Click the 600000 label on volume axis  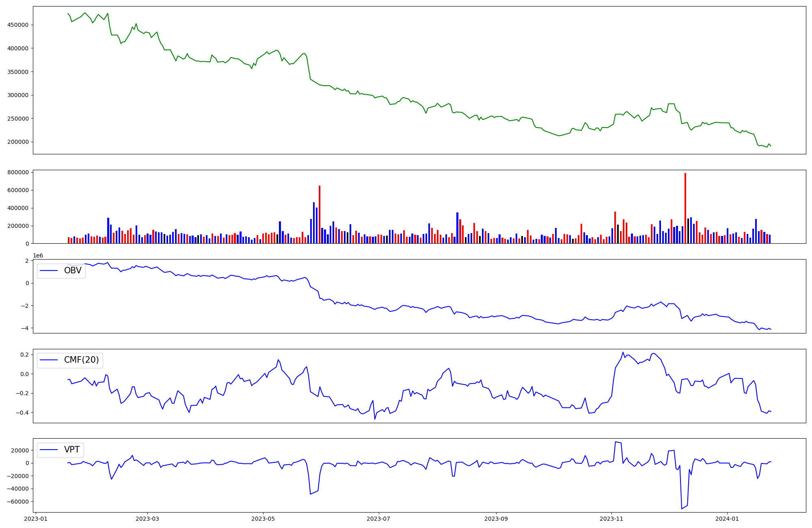tap(18, 190)
